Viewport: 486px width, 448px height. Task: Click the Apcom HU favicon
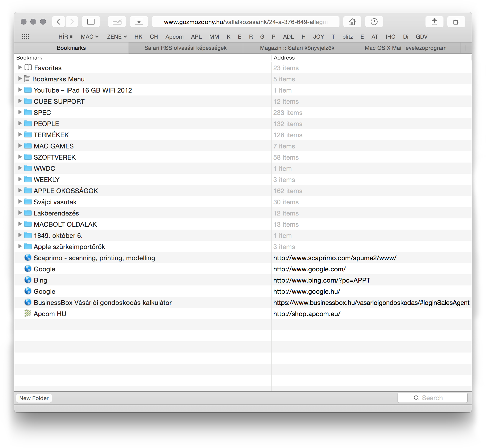[28, 313]
